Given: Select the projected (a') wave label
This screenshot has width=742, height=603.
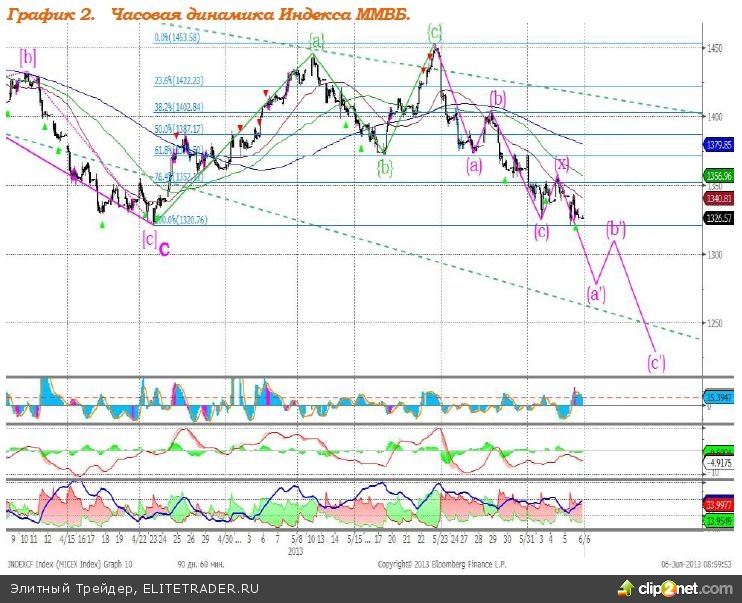Looking at the screenshot, I should click(x=595, y=294).
